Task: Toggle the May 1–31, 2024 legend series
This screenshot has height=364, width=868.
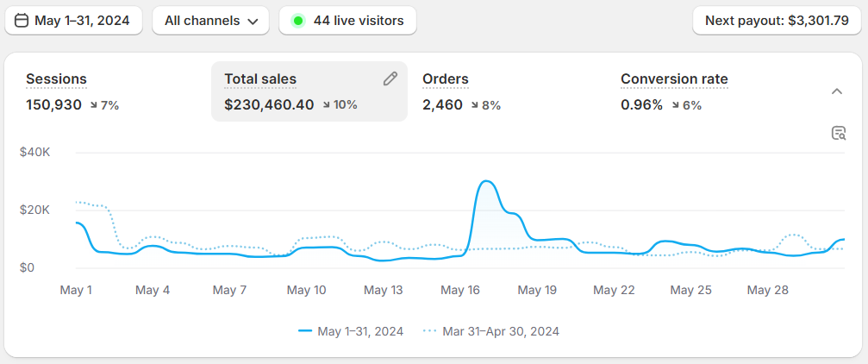Action: tap(351, 331)
